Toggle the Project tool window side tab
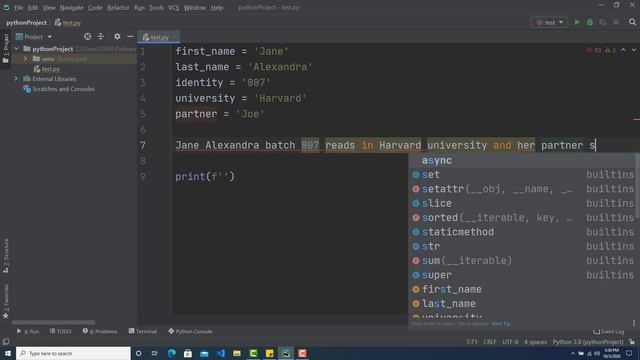This screenshot has height=360, width=640. (5, 48)
